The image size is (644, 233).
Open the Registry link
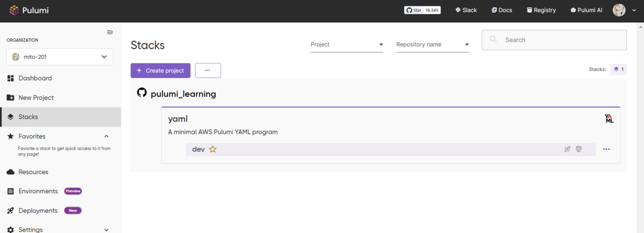541,10
